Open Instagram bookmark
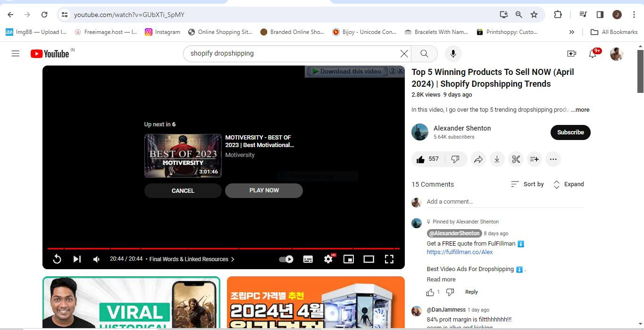Screen dimensions: 644x330 162,32
